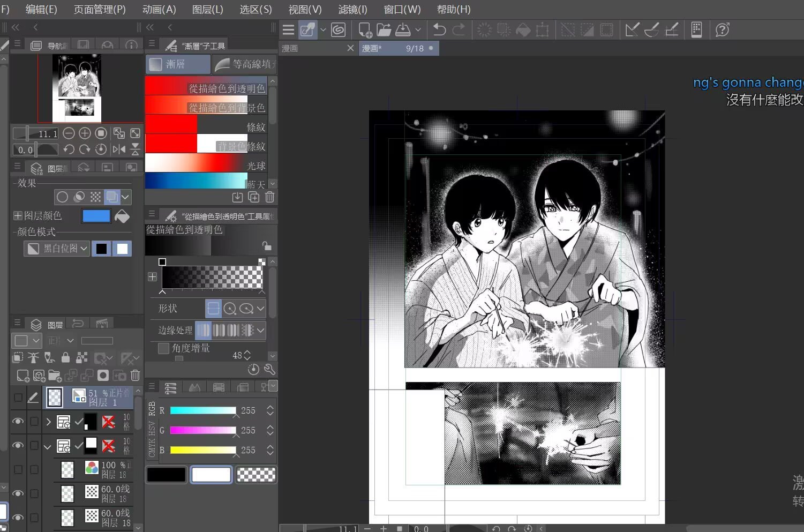Click the smartphone connection icon
804x532 pixels.
pyautogui.click(x=696, y=30)
